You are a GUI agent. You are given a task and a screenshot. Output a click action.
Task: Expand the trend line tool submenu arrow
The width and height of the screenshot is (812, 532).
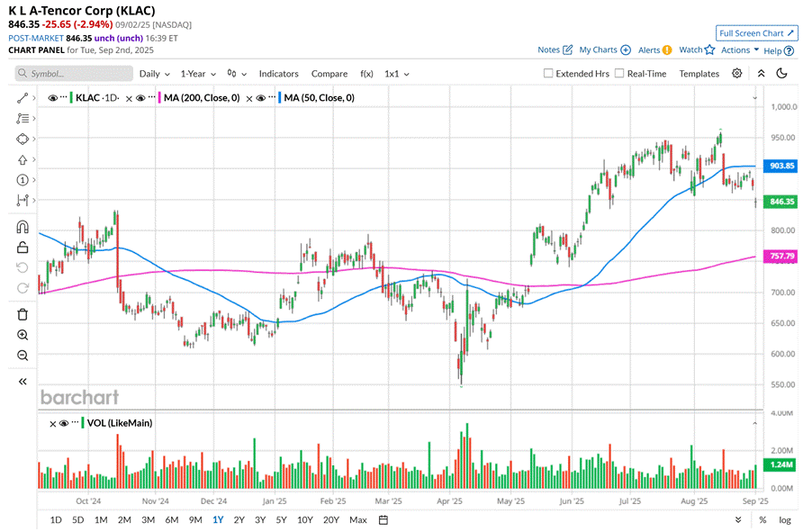tap(34, 98)
